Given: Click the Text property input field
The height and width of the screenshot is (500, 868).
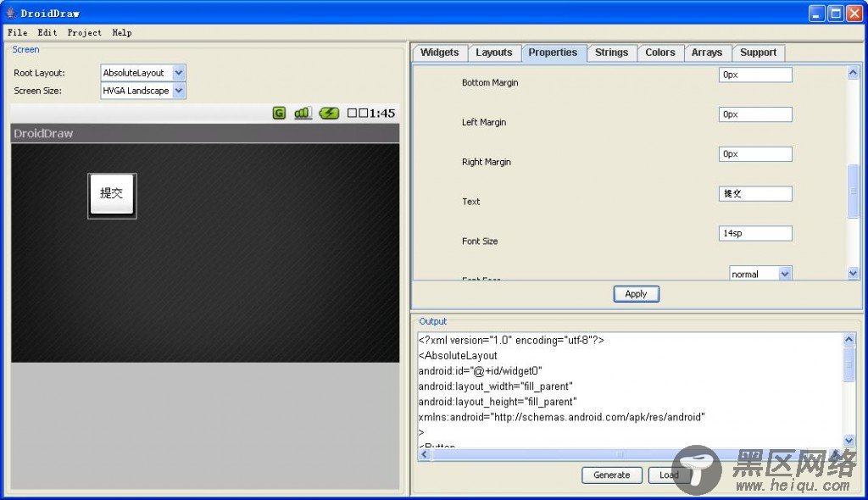Looking at the screenshot, I should pos(755,194).
